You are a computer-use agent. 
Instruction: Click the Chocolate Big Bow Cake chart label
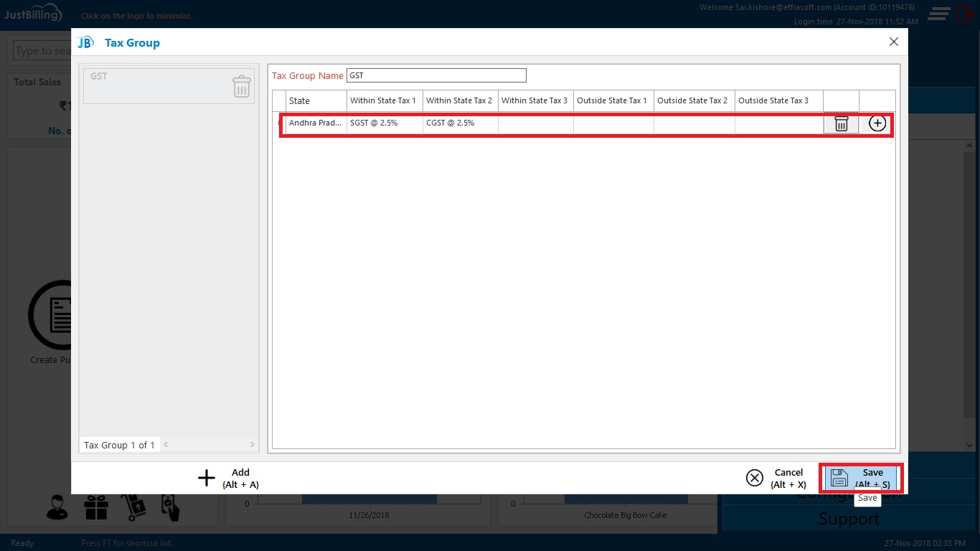tap(626, 515)
